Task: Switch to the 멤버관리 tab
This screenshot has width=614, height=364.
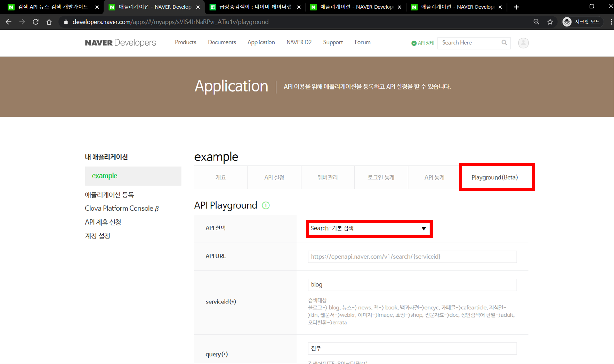Action: coord(327,177)
